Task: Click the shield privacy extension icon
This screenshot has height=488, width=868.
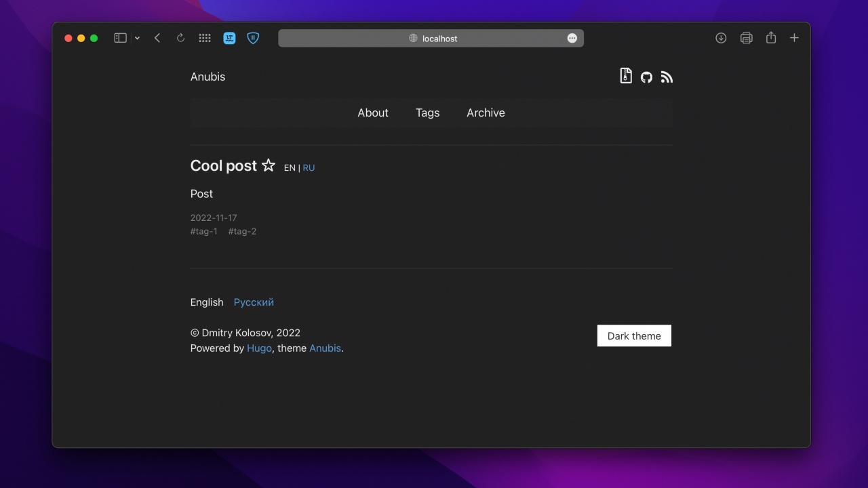Action: [253, 38]
